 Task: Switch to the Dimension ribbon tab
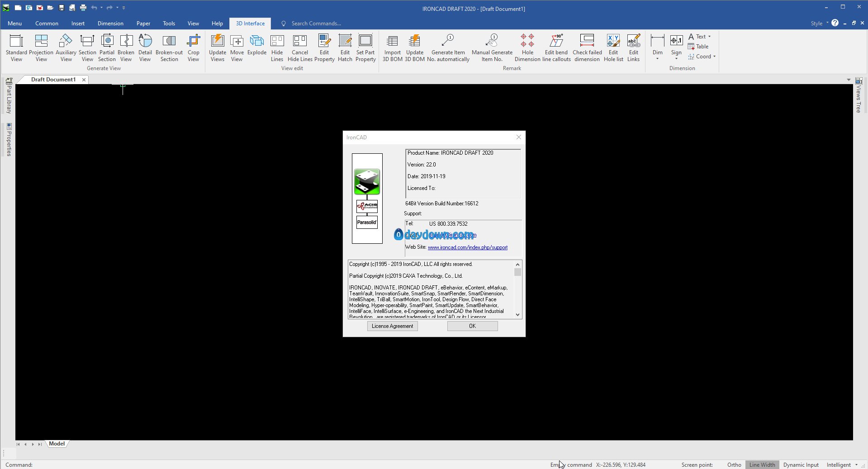[x=110, y=23]
